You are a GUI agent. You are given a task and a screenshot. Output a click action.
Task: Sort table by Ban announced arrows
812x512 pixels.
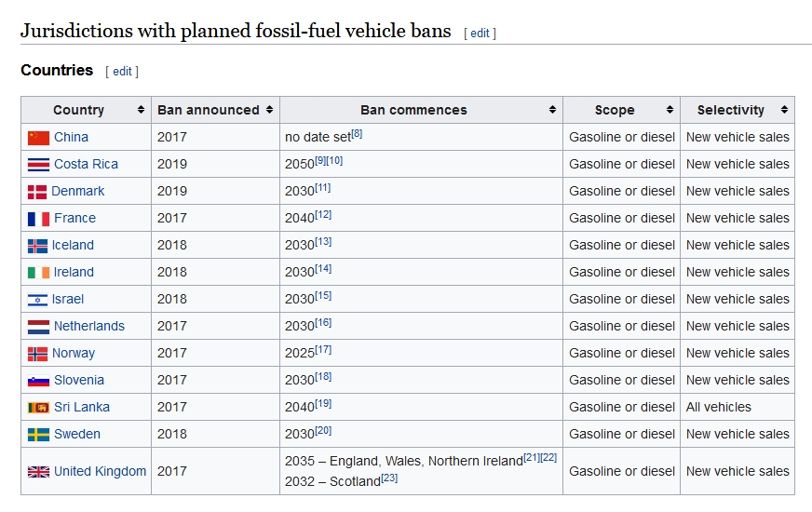(269, 110)
